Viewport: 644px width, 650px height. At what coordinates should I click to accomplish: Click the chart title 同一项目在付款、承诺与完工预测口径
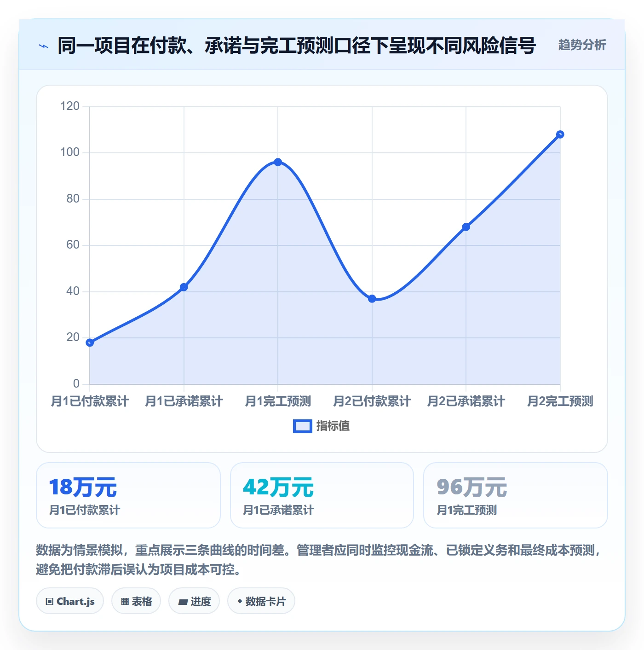click(297, 46)
